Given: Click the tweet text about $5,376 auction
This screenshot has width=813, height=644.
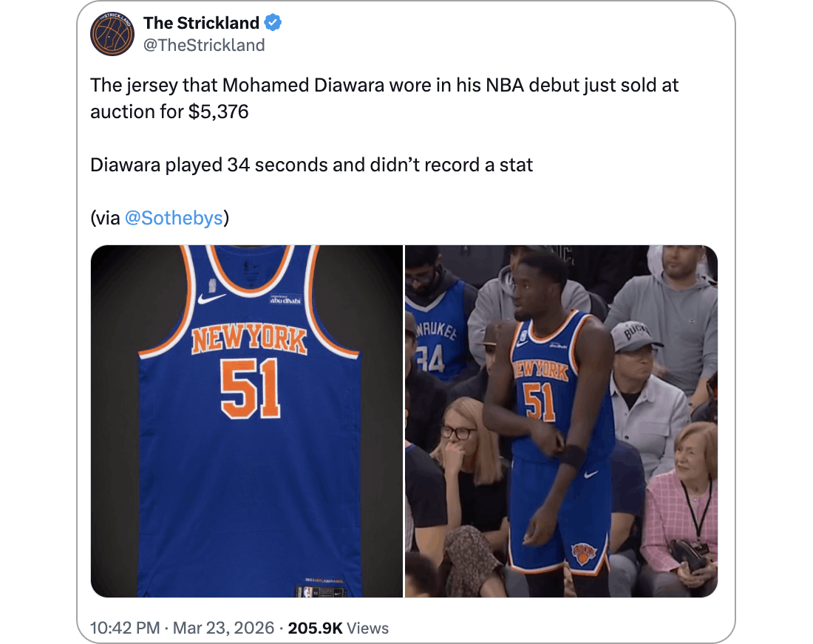Looking at the screenshot, I should click(384, 98).
